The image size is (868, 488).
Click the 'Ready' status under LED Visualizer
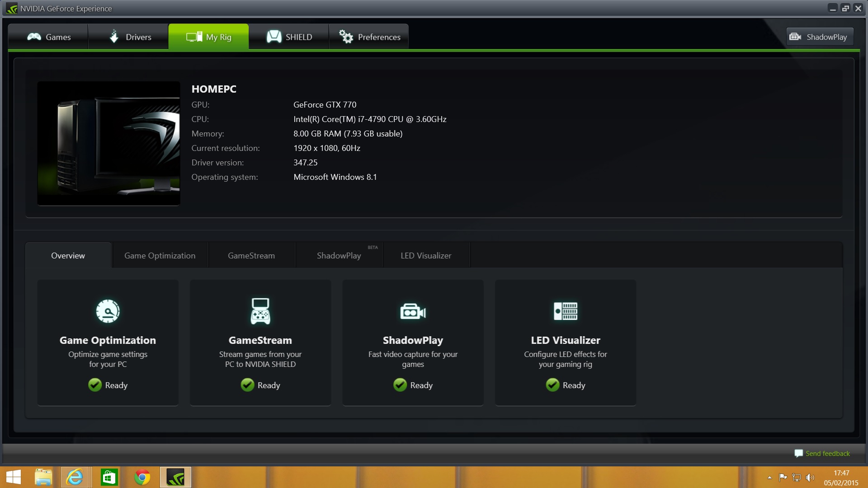point(574,385)
